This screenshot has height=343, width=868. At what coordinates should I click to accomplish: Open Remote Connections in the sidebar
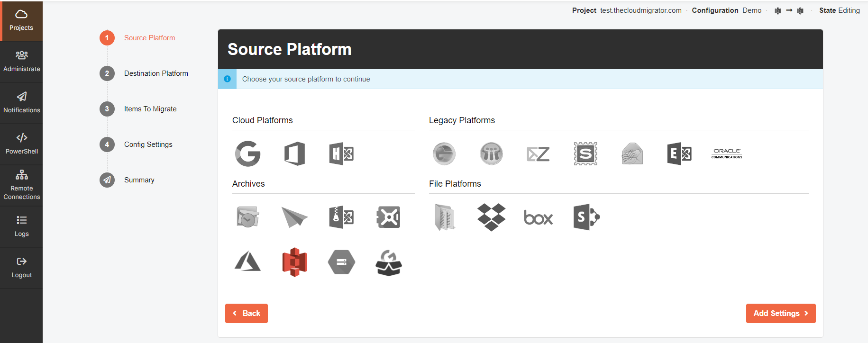point(21,186)
